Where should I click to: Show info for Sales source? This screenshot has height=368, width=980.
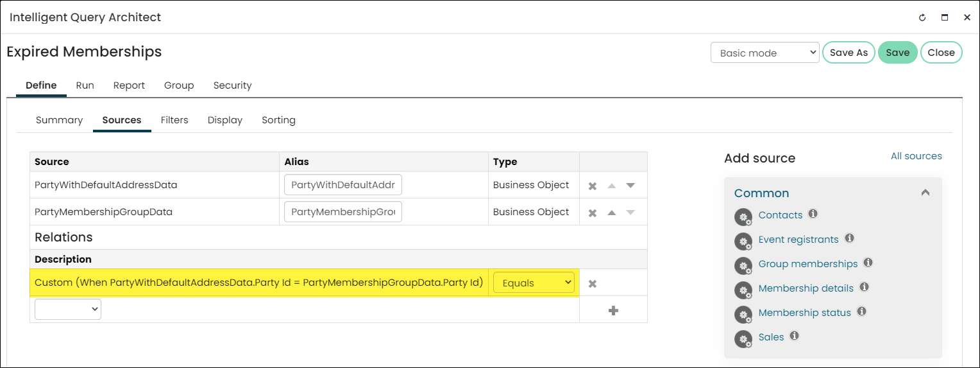coord(794,336)
